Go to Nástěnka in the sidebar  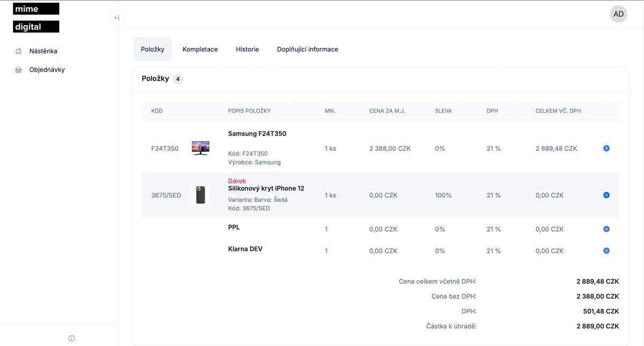coord(43,52)
